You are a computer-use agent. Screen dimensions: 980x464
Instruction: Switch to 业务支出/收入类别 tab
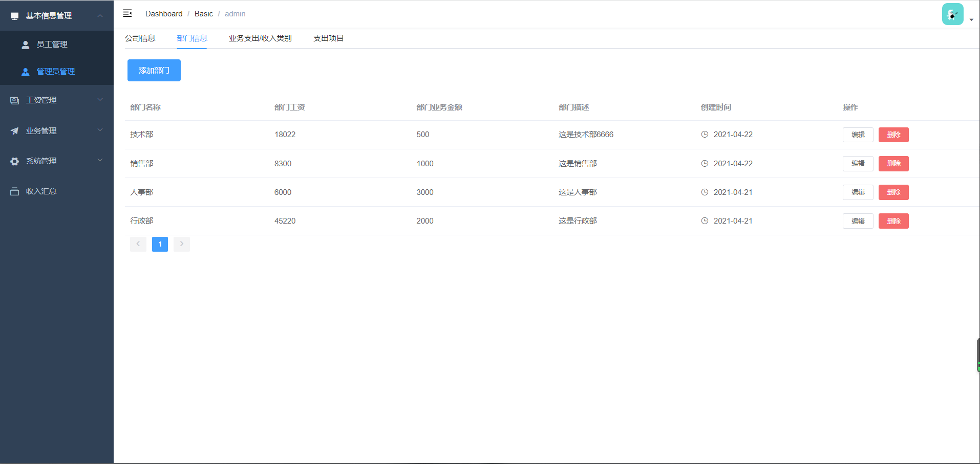(x=260, y=38)
